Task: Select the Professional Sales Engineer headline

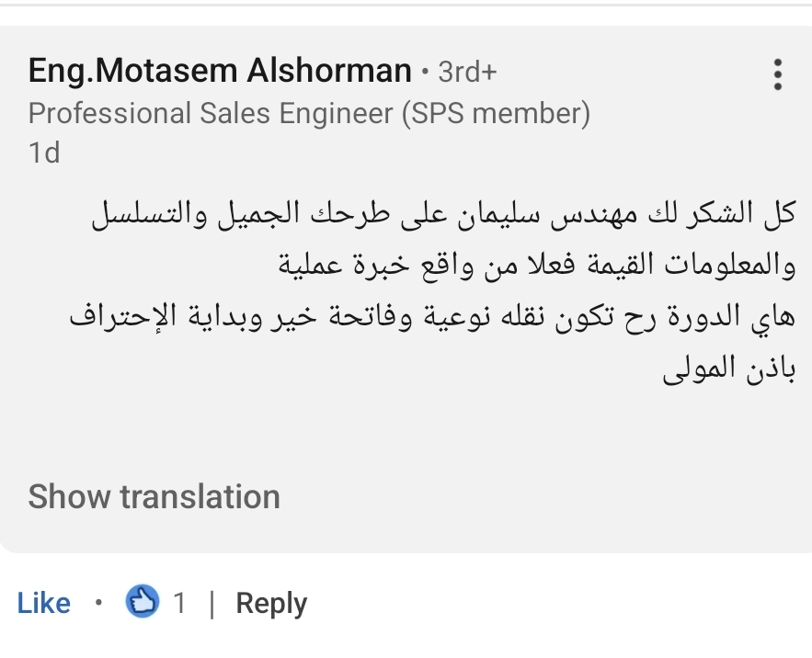Action: pos(309,113)
